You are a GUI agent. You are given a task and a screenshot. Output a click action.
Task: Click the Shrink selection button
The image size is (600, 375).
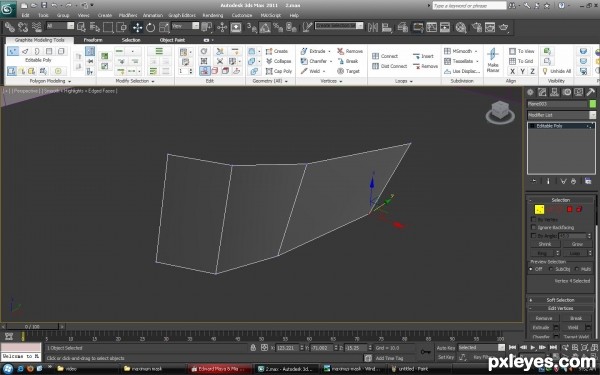click(545, 244)
